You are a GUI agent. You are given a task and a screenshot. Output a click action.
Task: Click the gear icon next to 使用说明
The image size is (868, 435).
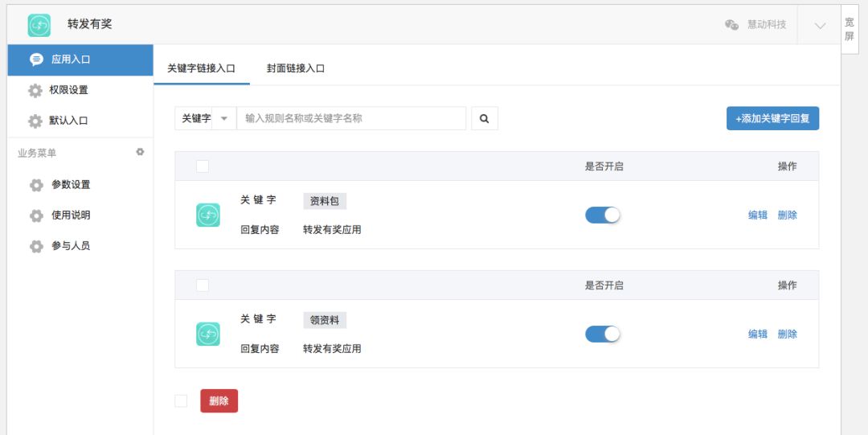36,215
